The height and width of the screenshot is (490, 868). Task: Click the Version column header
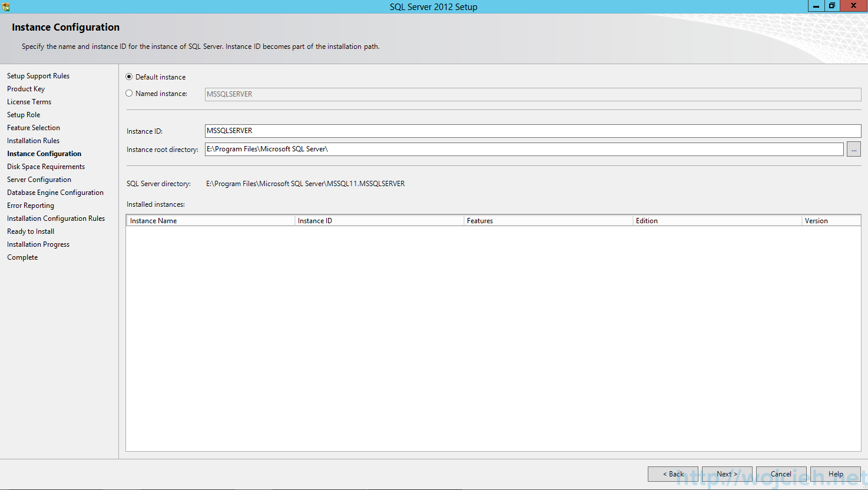(831, 220)
